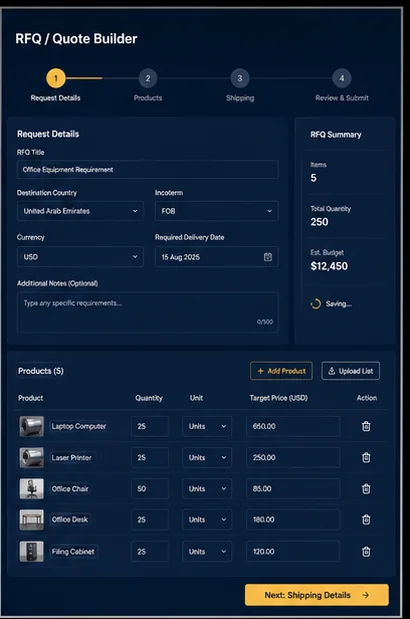410x619 pixels.
Task: Change unit for Filing Cabinet
Action: (207, 551)
